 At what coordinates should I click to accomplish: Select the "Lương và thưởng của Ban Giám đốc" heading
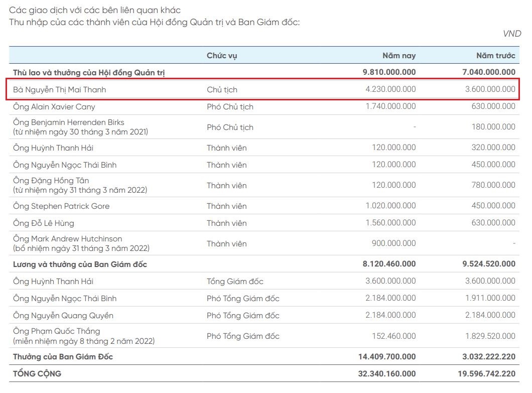coord(80,265)
